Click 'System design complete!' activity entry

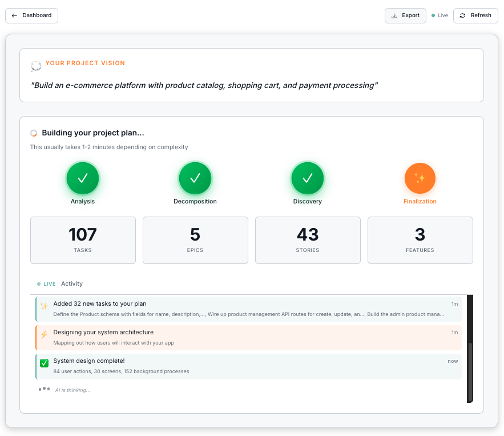248,366
